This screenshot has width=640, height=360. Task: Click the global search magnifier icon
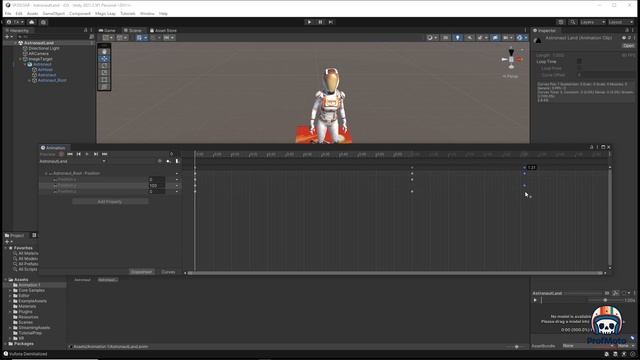[573, 22]
